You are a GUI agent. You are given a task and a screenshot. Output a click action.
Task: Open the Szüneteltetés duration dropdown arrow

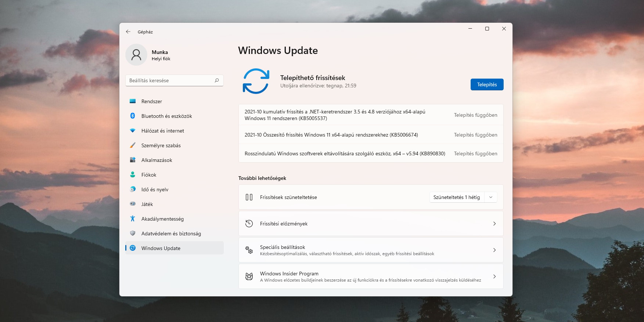click(x=491, y=197)
